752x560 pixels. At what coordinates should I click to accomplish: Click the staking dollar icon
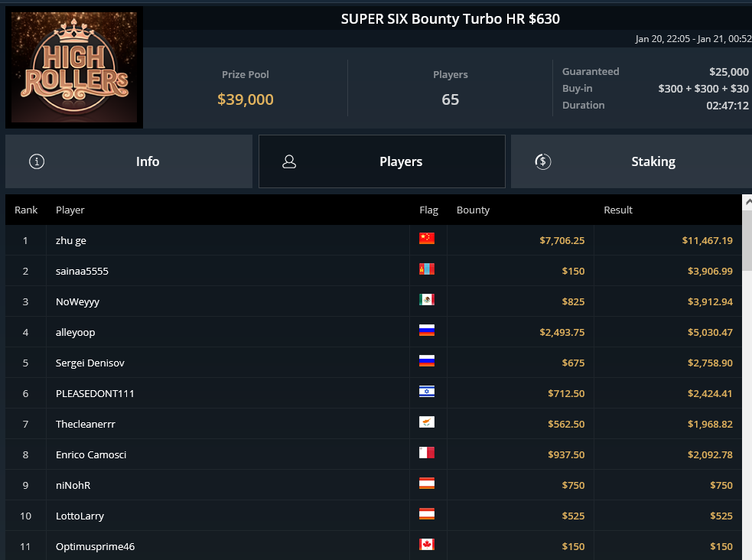click(543, 161)
